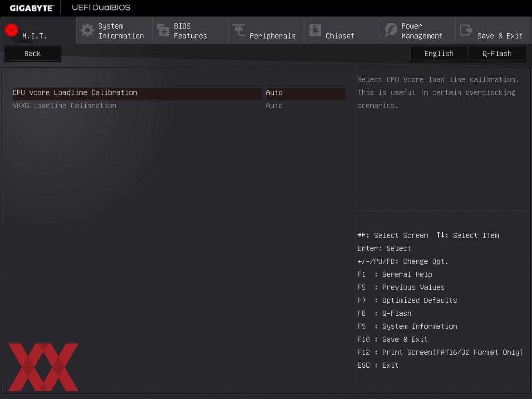532x399 pixels.
Task: Click the Chipset board icon
Action: 315,30
